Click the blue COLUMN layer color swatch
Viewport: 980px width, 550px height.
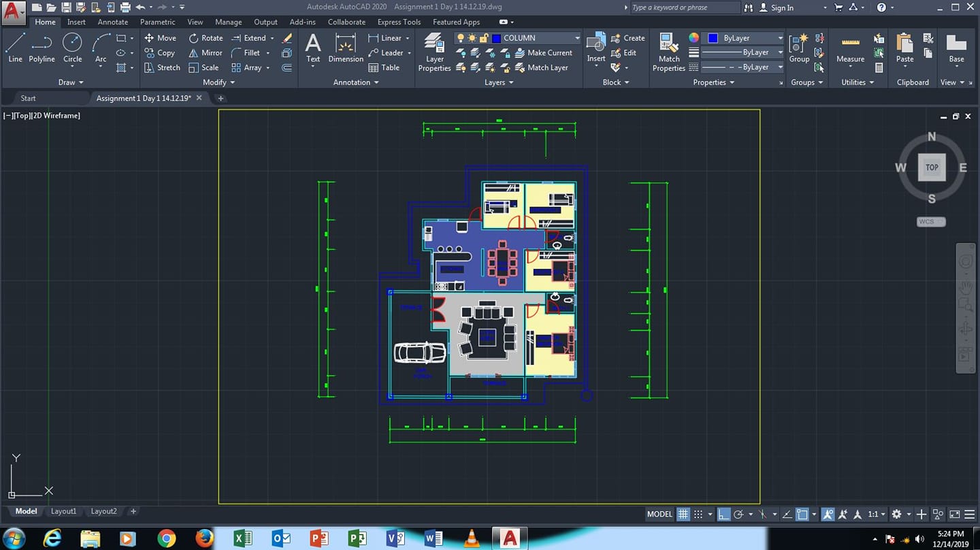coord(497,38)
